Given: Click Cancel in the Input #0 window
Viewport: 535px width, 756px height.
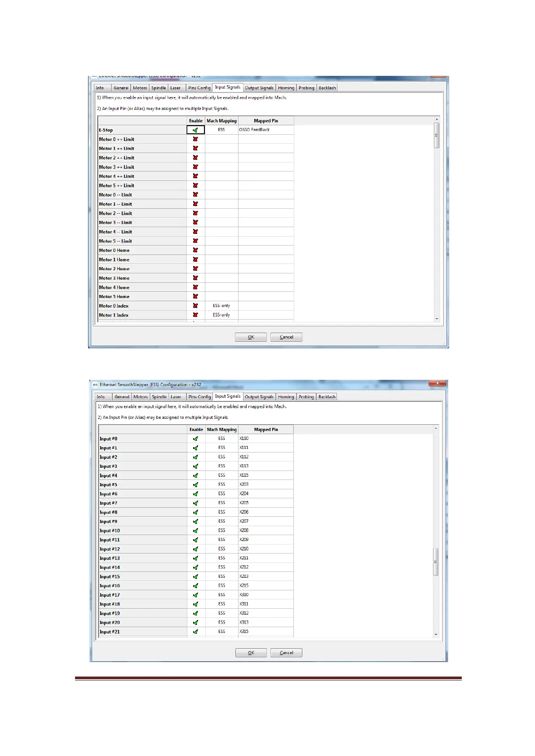Looking at the screenshot, I should click(287, 653).
